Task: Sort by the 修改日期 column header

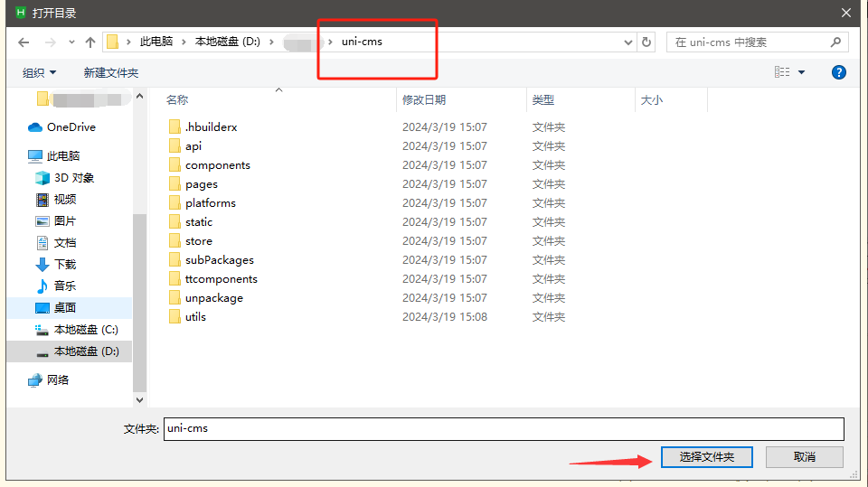Action: point(425,100)
